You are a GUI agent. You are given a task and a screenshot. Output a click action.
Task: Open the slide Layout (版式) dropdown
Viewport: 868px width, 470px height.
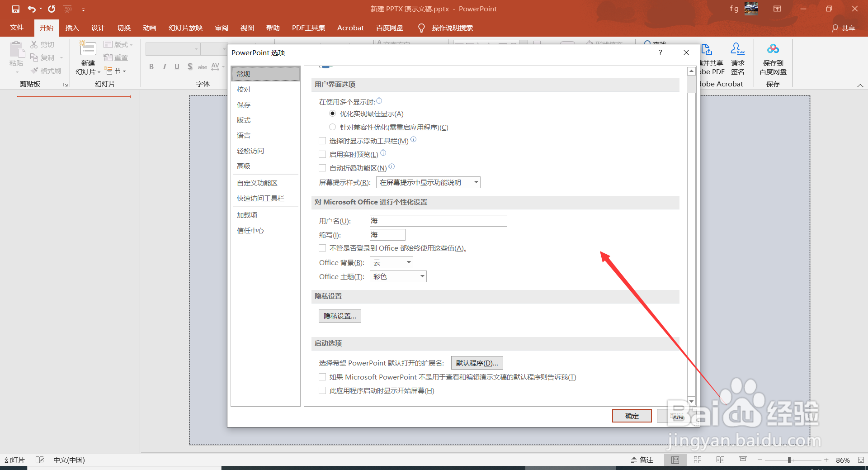(118, 44)
